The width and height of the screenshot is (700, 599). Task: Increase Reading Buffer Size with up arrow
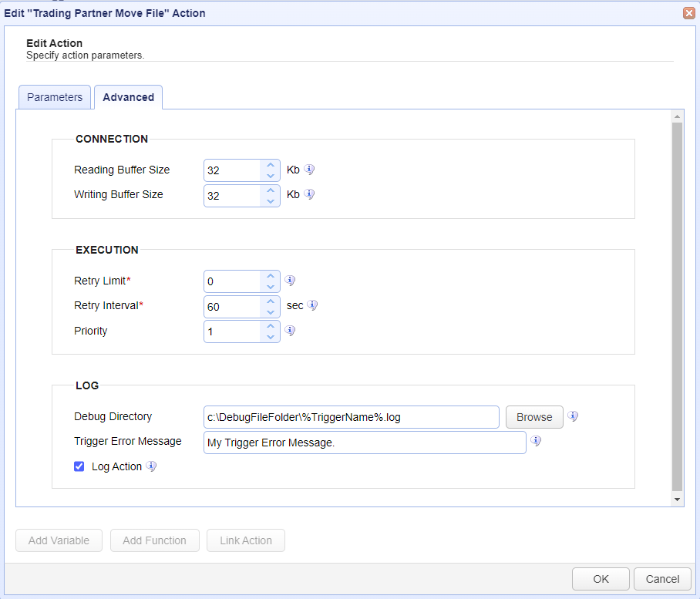point(270,165)
